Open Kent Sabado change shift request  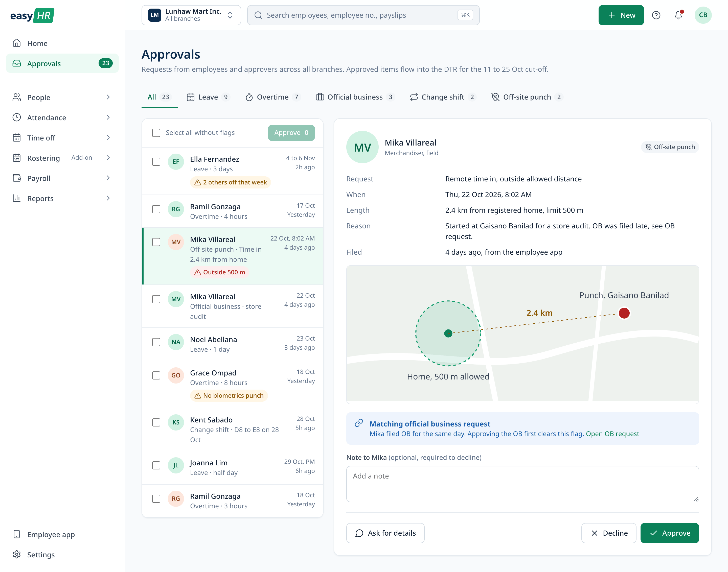(233, 430)
